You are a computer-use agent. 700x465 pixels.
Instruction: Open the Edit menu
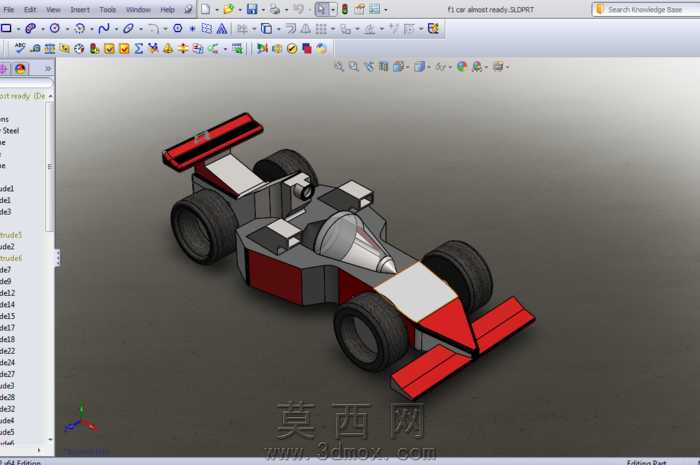pos(30,9)
